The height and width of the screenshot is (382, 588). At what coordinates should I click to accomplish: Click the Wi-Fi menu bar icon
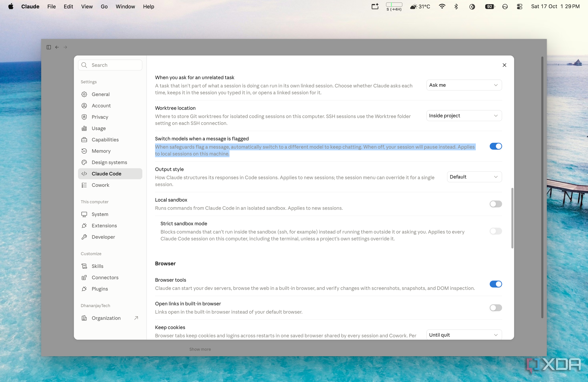pos(442,7)
